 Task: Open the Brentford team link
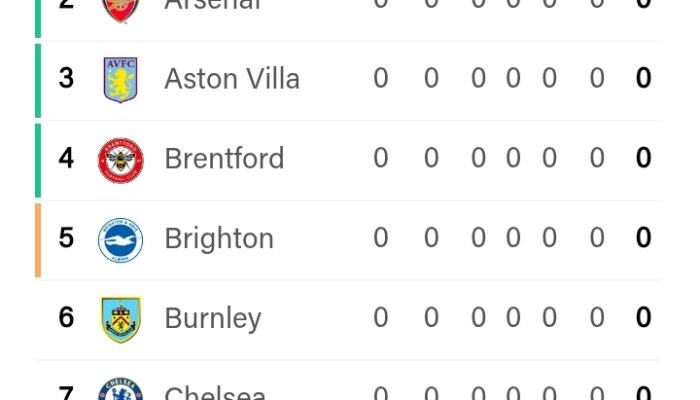tap(224, 158)
